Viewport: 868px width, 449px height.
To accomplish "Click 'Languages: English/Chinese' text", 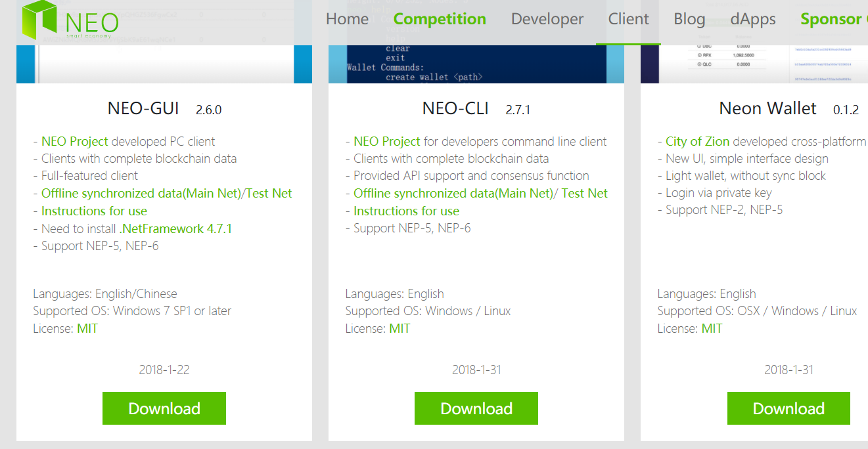I will point(105,293).
